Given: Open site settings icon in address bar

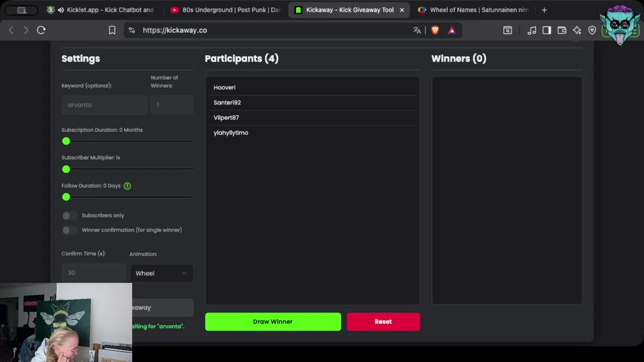Looking at the screenshot, I should [132, 30].
